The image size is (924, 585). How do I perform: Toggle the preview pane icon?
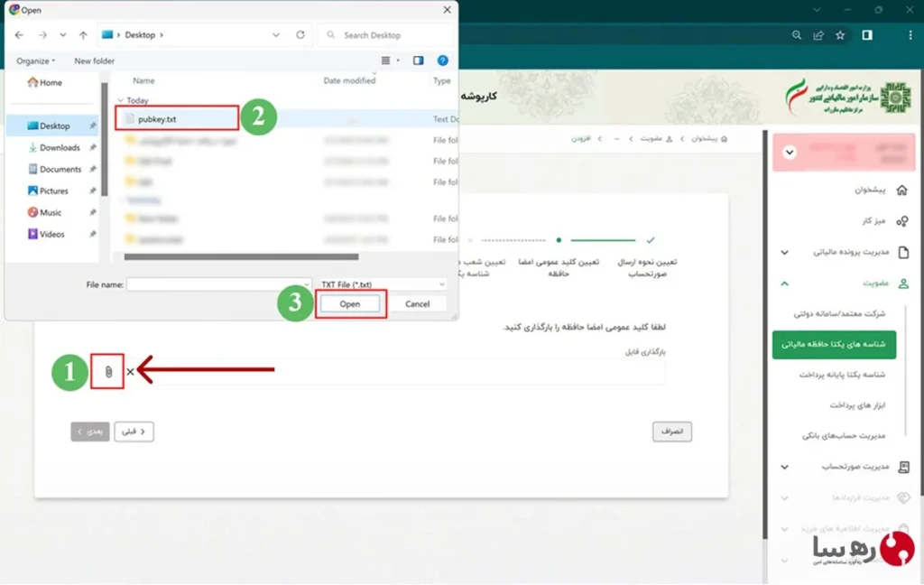(x=419, y=60)
